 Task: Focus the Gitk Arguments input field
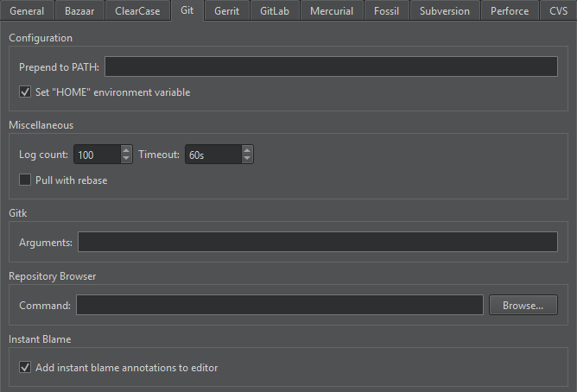point(317,243)
